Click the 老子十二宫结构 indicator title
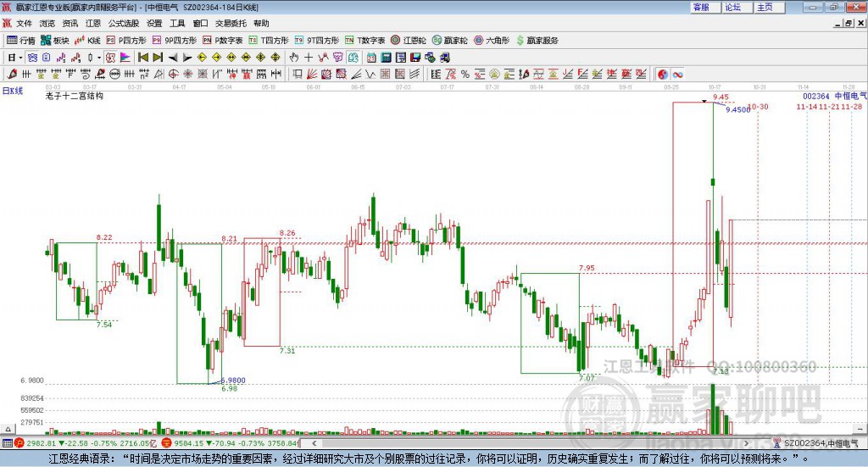868x467 pixels. click(x=75, y=96)
